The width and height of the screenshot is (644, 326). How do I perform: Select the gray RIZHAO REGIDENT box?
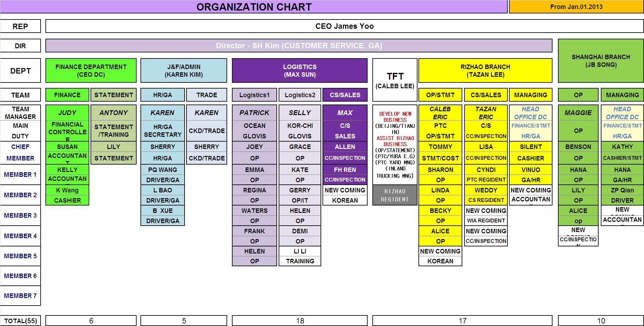[395, 195]
